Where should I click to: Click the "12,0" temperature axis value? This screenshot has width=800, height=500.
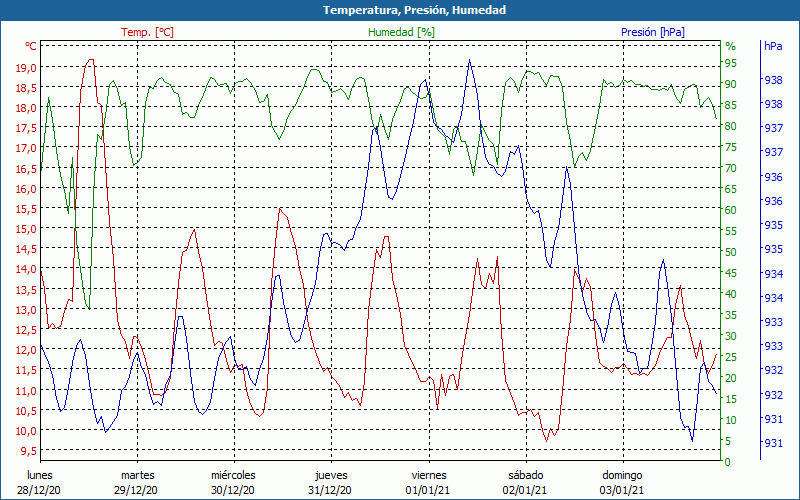(28, 349)
